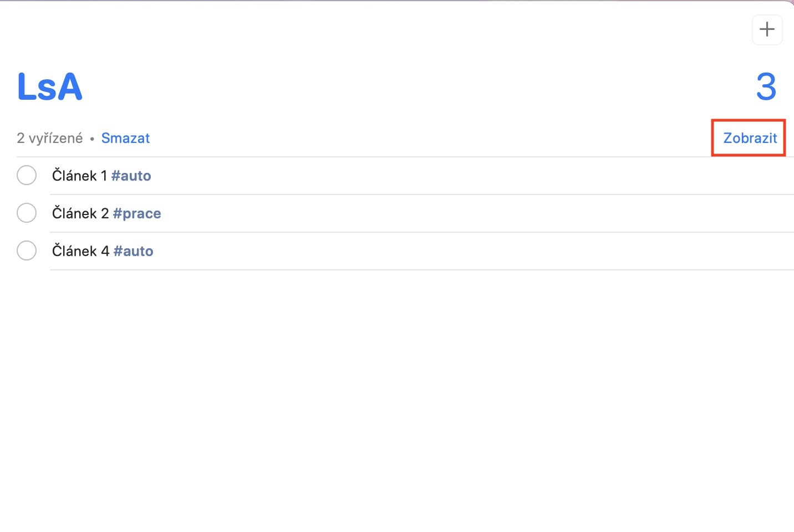Complete the Článek 4 reminder circle
Viewport: 794px width, 532px height.
(27, 251)
